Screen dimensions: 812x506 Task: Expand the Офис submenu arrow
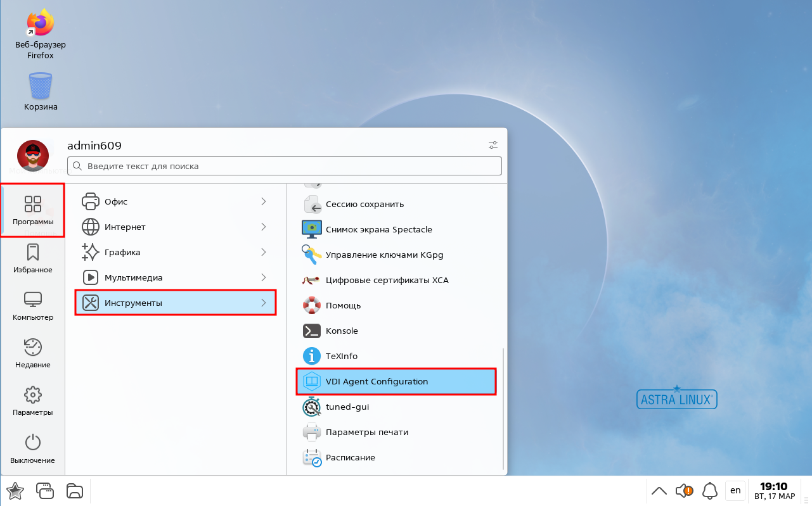point(264,201)
